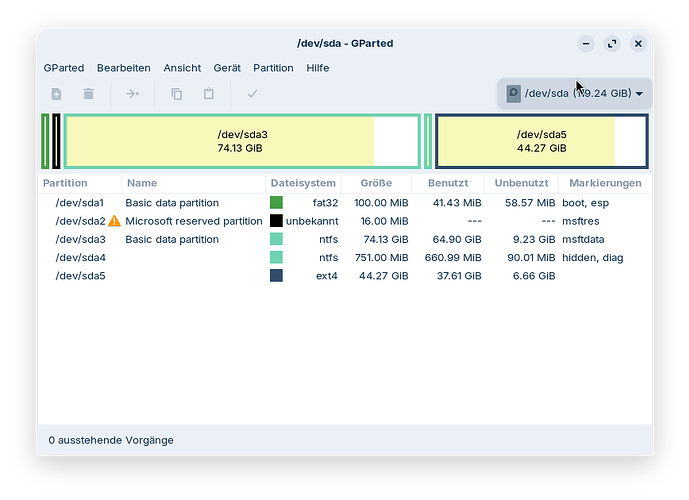Open the Bearbeiten menu
Screen dimensions: 689x500
click(x=123, y=68)
